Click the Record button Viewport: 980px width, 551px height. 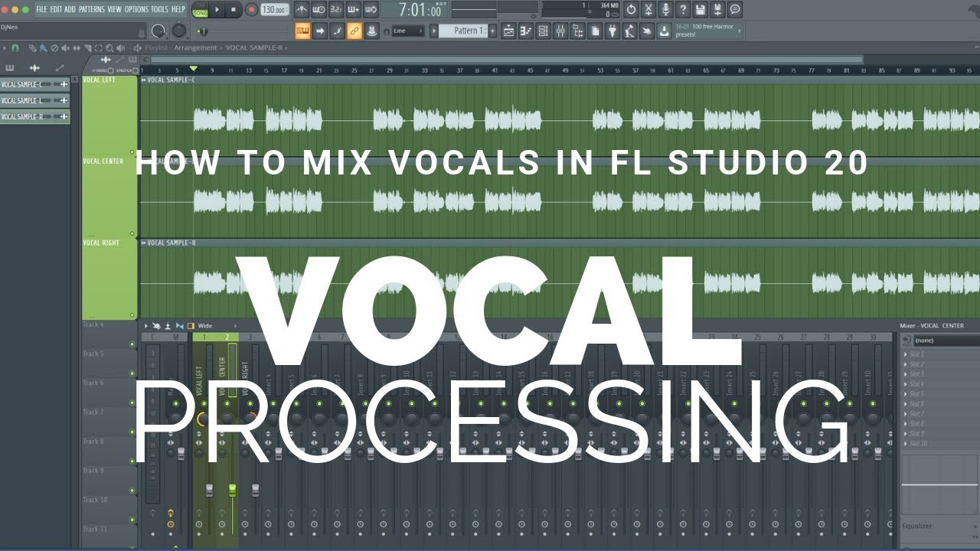[x=251, y=10]
